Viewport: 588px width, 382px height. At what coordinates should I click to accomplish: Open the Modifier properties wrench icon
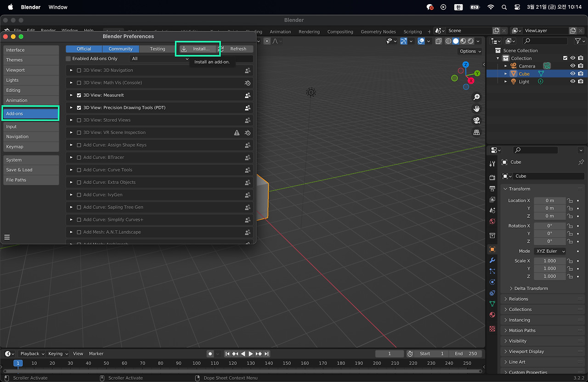click(x=492, y=260)
